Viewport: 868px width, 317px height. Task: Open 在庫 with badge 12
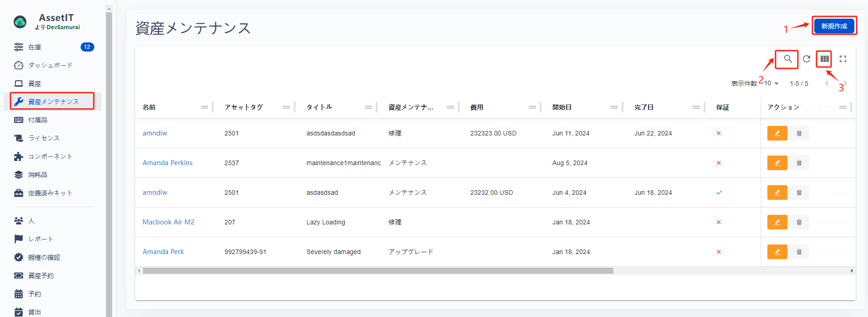pos(35,47)
